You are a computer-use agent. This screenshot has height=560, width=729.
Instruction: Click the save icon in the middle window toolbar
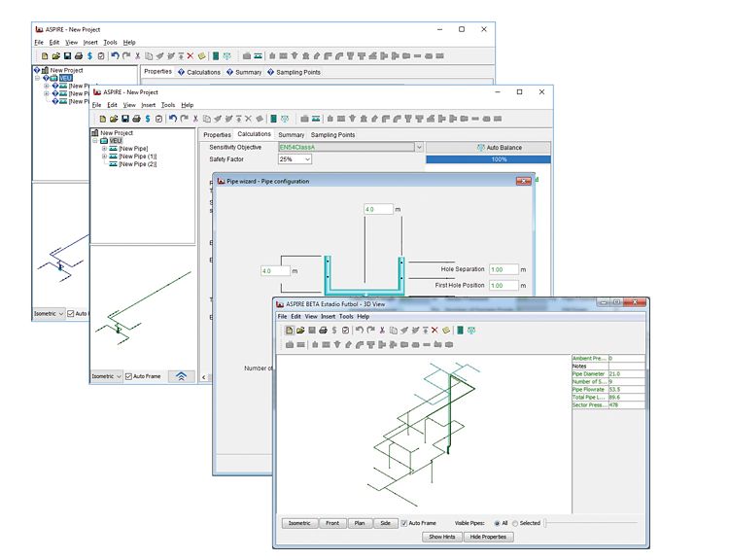click(x=123, y=119)
